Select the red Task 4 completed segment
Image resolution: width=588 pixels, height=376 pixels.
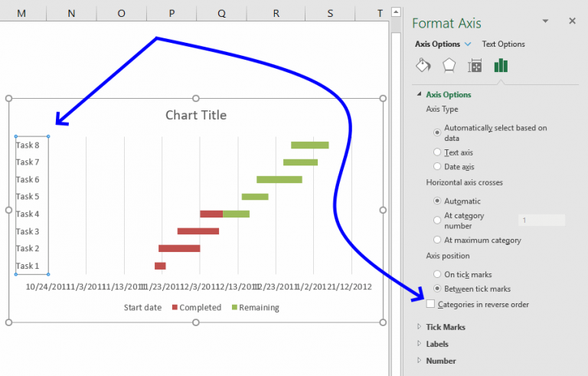[211, 214]
